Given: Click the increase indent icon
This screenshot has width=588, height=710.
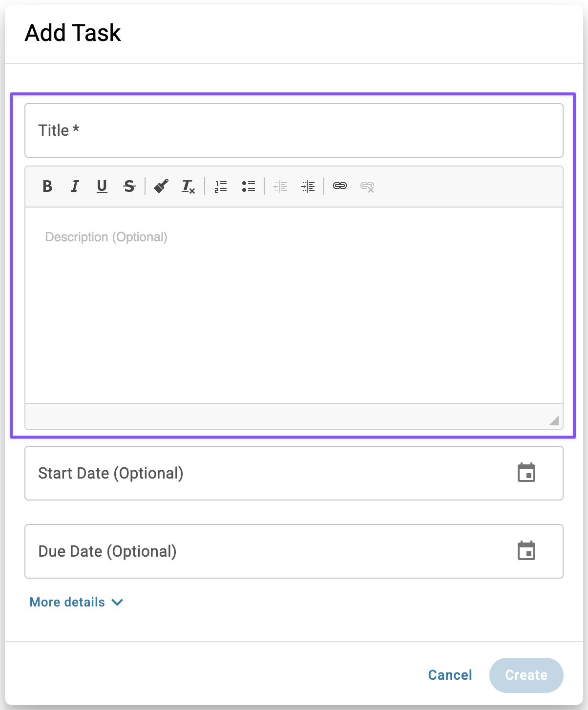Looking at the screenshot, I should pos(308,186).
